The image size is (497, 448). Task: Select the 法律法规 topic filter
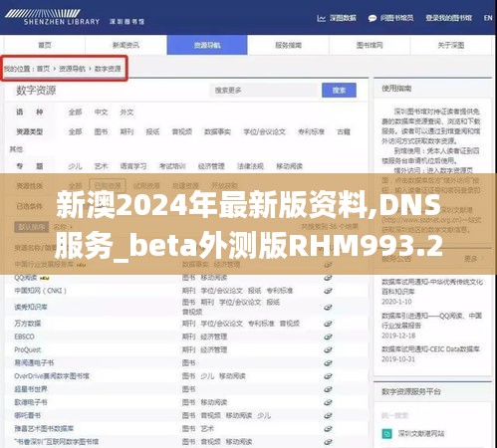click(250, 166)
